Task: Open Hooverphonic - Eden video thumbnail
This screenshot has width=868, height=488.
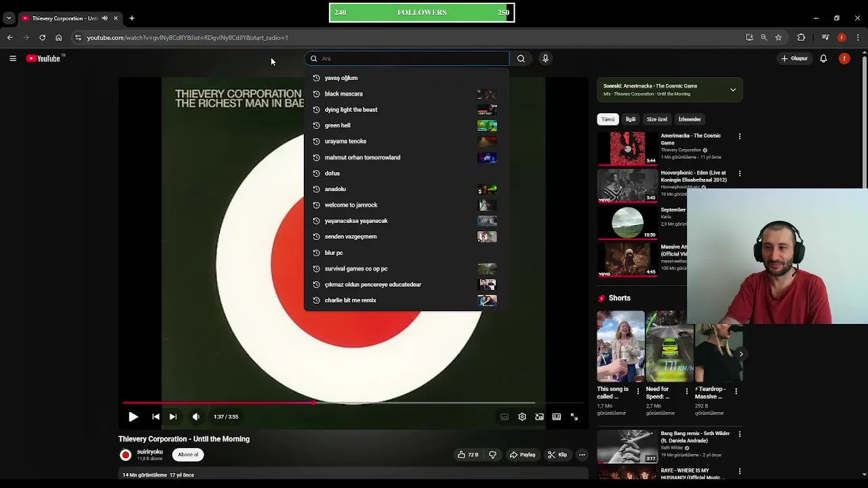Action: point(627,186)
